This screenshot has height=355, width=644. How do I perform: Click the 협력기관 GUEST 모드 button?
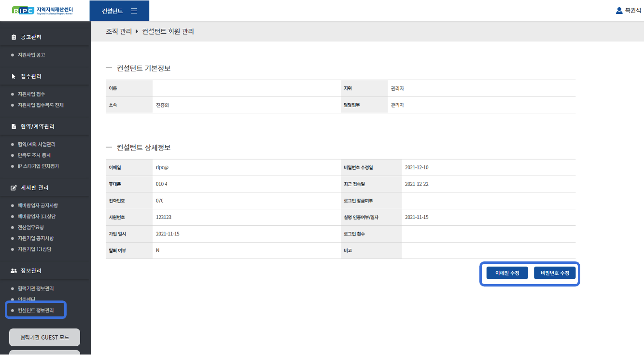point(44,337)
